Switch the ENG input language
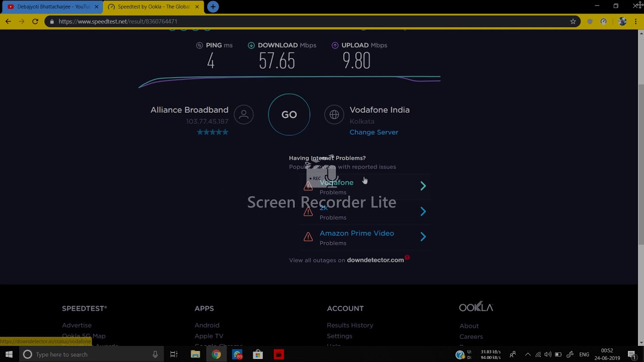The width and height of the screenshot is (644, 362). pos(584,354)
